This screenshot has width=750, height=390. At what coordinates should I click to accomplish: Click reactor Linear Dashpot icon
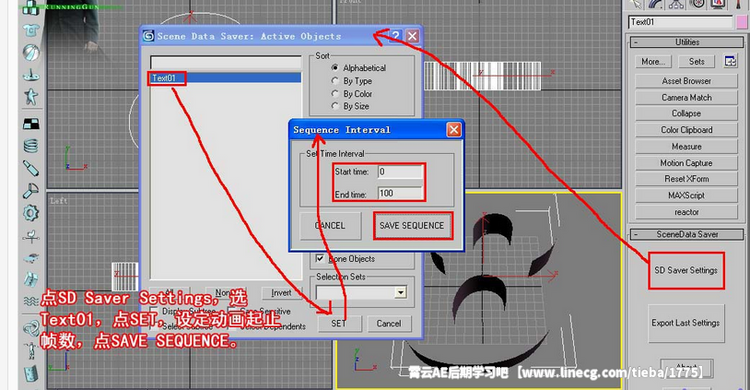(x=31, y=168)
